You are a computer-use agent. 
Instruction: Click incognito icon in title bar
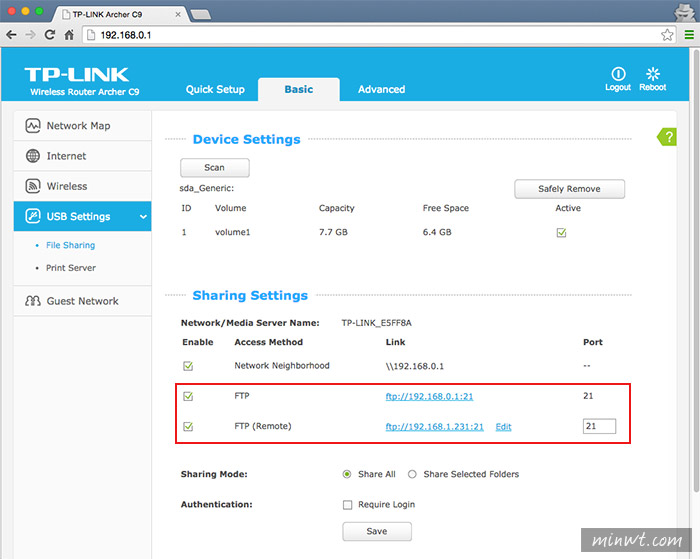coord(683,12)
